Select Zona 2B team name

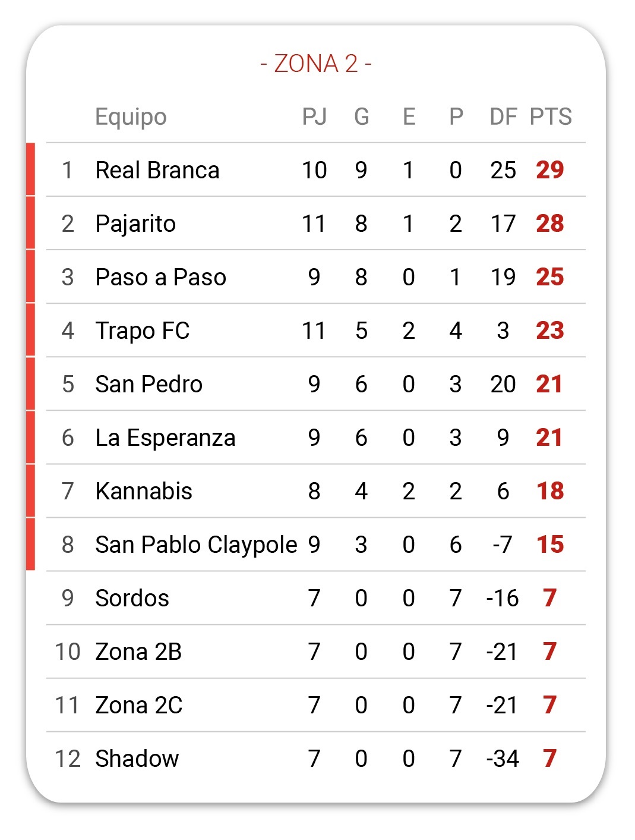pos(138,652)
